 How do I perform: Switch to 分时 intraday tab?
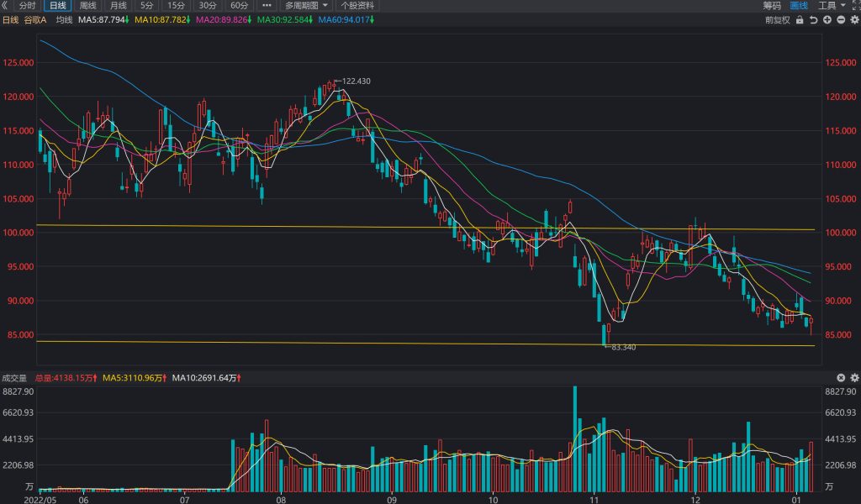coord(27,6)
